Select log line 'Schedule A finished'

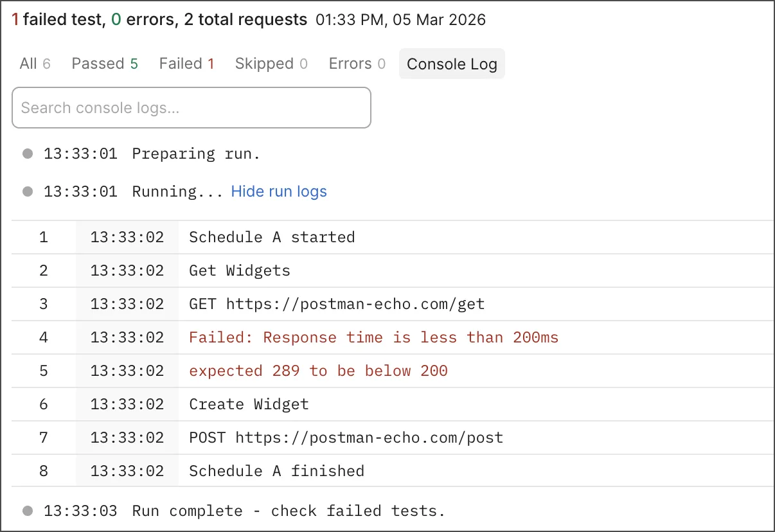pos(276,471)
